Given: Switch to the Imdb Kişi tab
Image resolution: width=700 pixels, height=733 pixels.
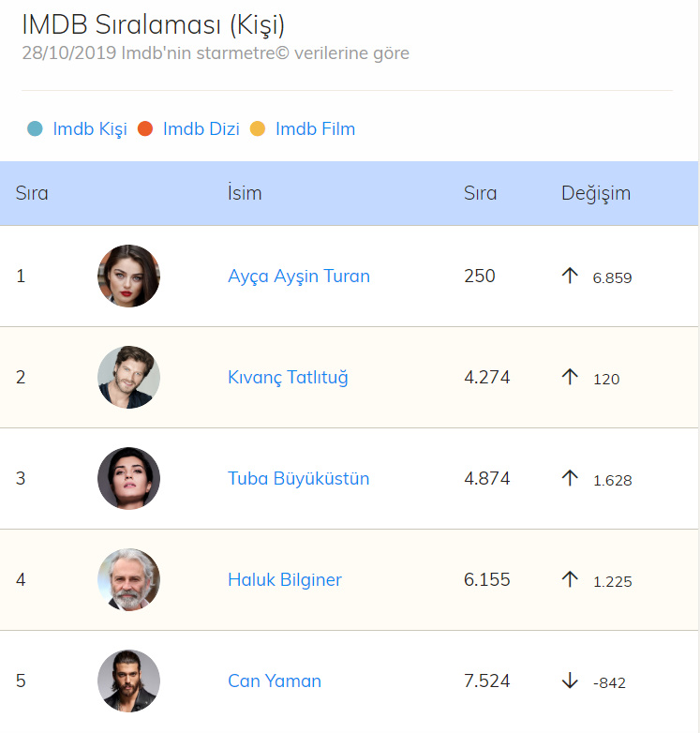Looking at the screenshot, I should tap(90, 129).
